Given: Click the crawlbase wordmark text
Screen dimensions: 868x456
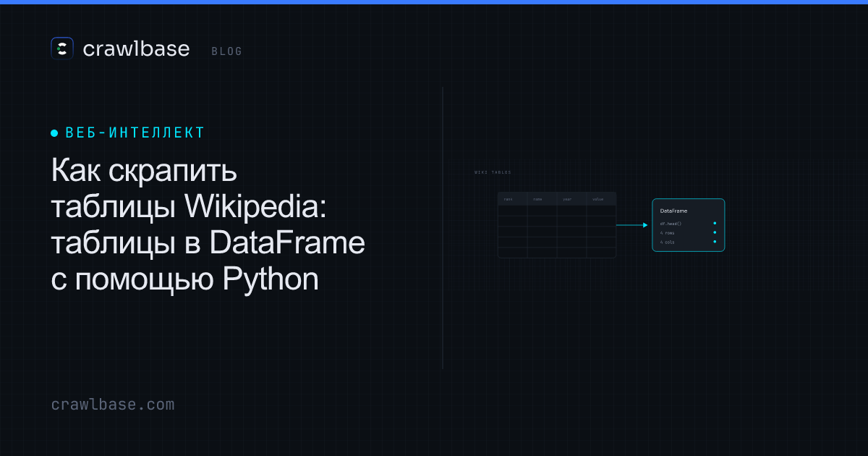Looking at the screenshot, I should tap(136, 48).
